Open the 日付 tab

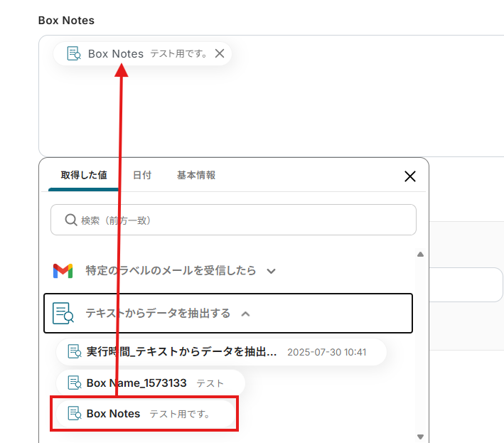tap(142, 175)
